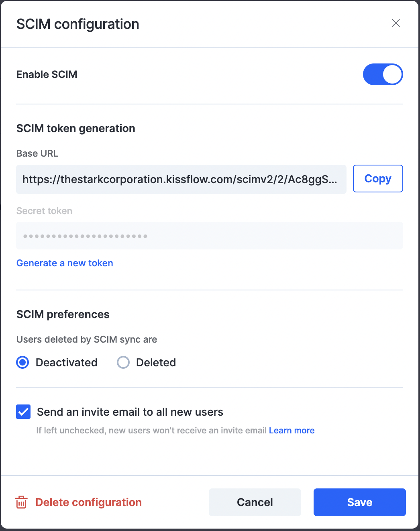The height and width of the screenshot is (531, 420).
Task: Click the trash icon for Delete configuration
Action: [21, 502]
